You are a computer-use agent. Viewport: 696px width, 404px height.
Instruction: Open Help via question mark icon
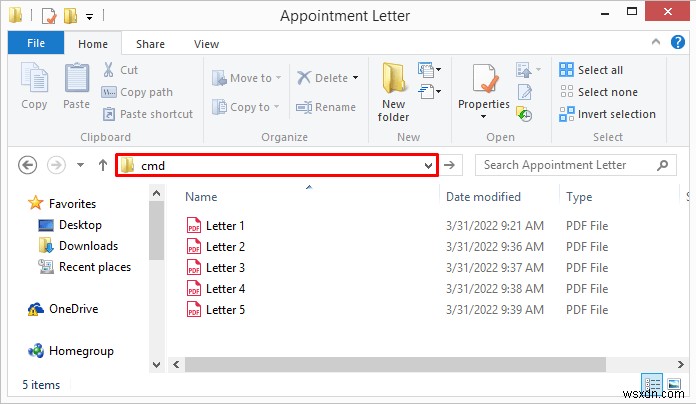pyautogui.click(x=677, y=42)
